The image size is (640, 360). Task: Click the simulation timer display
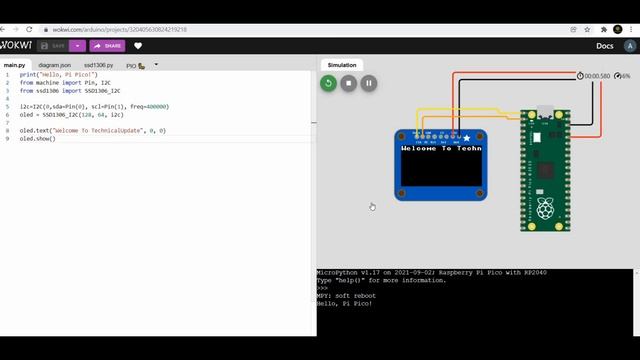pyautogui.click(x=593, y=76)
